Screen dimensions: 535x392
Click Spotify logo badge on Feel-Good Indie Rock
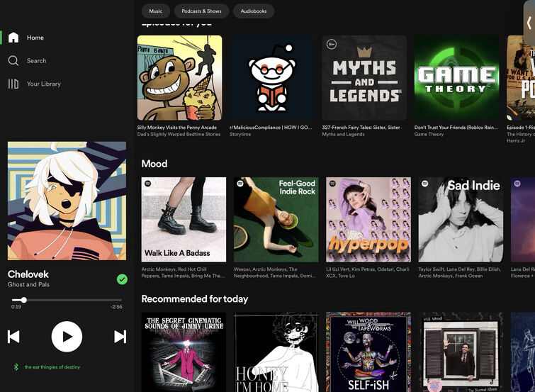(240, 184)
